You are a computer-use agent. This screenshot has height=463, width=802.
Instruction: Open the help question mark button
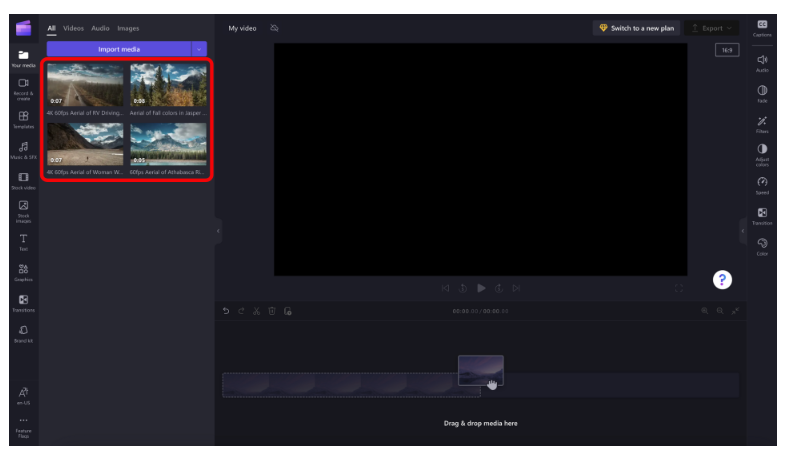point(722,280)
